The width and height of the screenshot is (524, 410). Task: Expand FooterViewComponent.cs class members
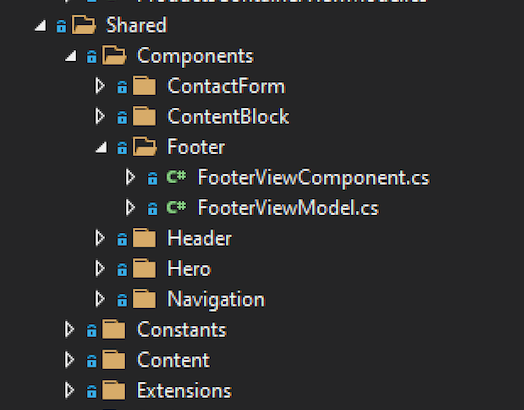coord(130,177)
